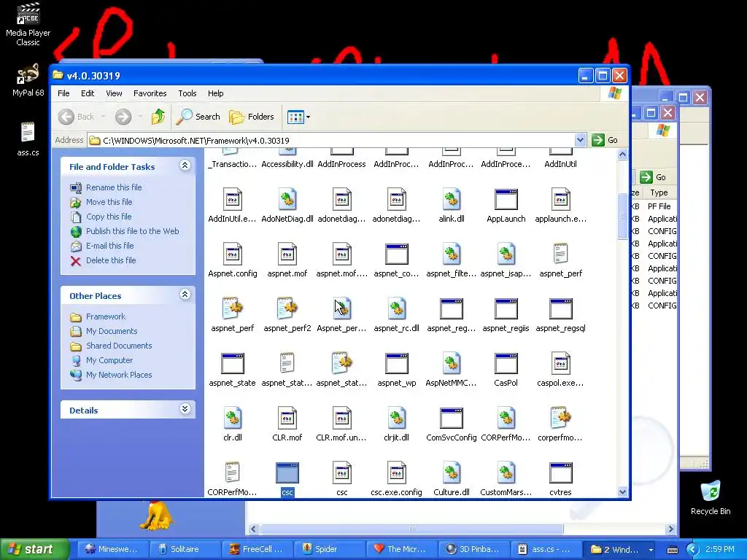Screen dimensions: 747x560
Task: Click the file list scroll up arrow
Action: point(622,155)
